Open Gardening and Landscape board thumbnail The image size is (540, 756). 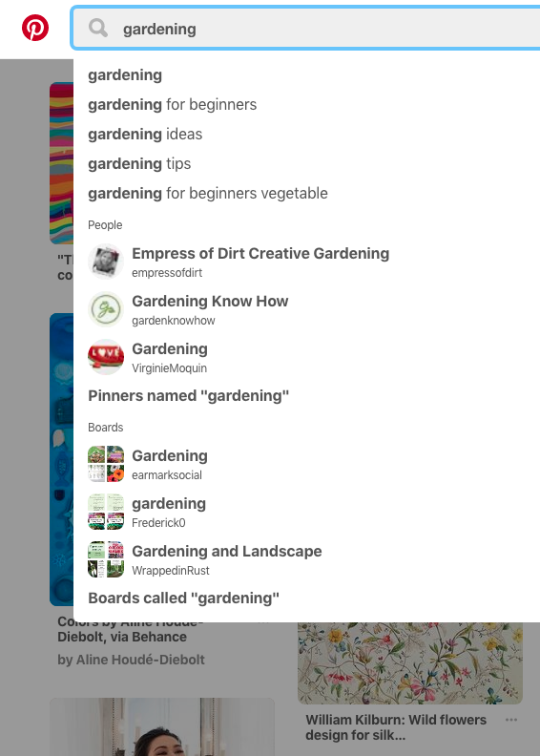pyautogui.click(x=106, y=559)
